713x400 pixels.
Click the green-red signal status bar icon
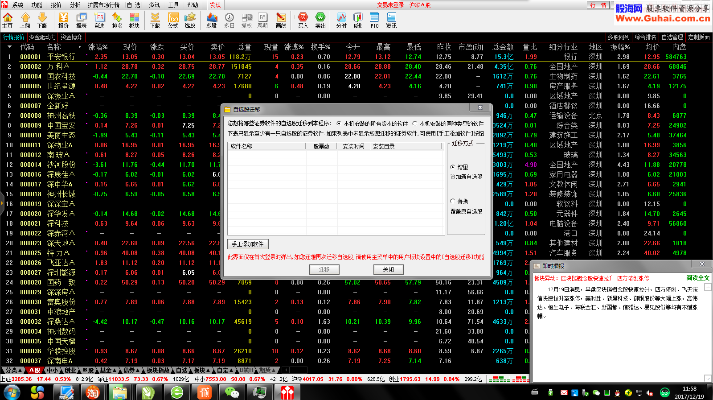click(x=507, y=378)
